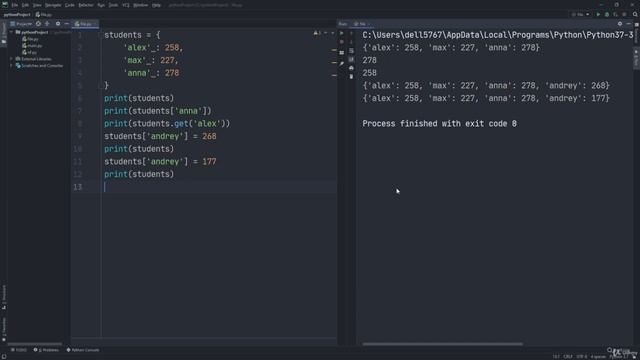The width and height of the screenshot is (640, 360).
Task: Click the warnings indicator in editor corner
Action: (x=317, y=33)
